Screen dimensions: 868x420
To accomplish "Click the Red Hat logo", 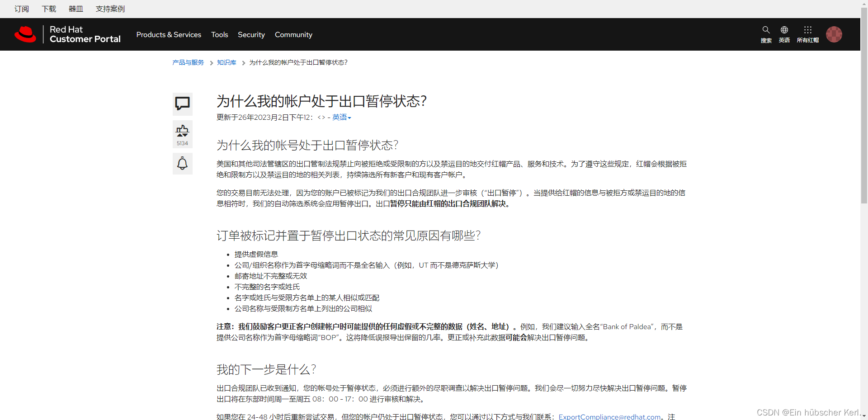I will click(25, 34).
